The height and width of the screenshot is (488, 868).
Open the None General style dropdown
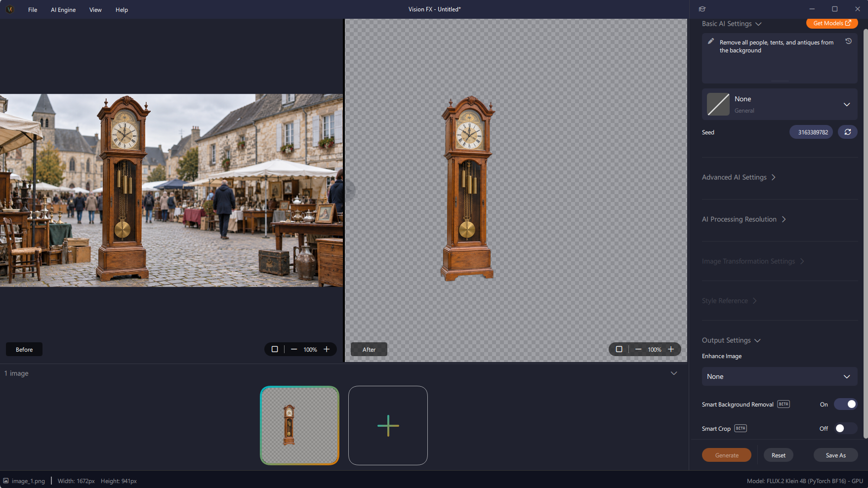click(780, 104)
